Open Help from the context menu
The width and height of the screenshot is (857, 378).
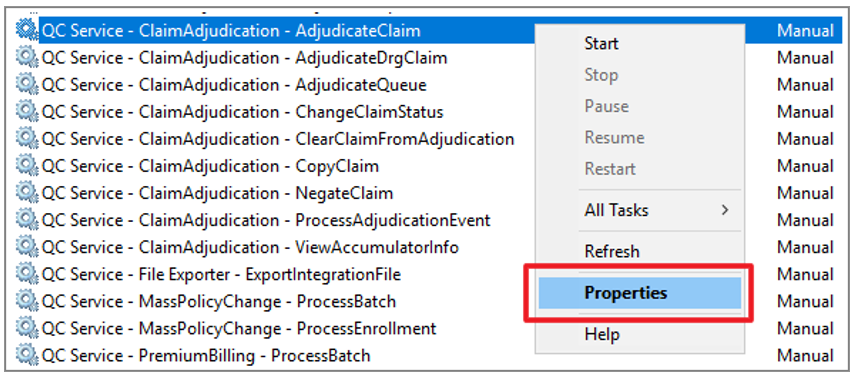coord(602,334)
